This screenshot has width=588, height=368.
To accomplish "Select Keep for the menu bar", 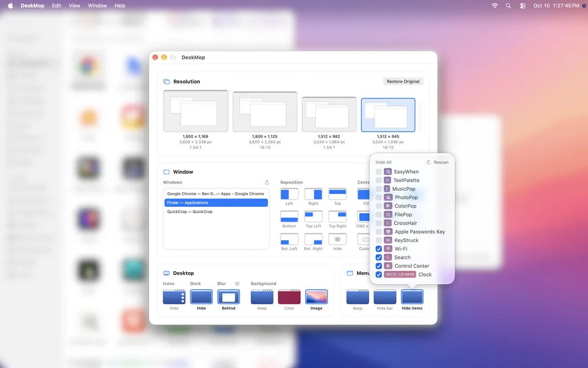I will (x=357, y=297).
